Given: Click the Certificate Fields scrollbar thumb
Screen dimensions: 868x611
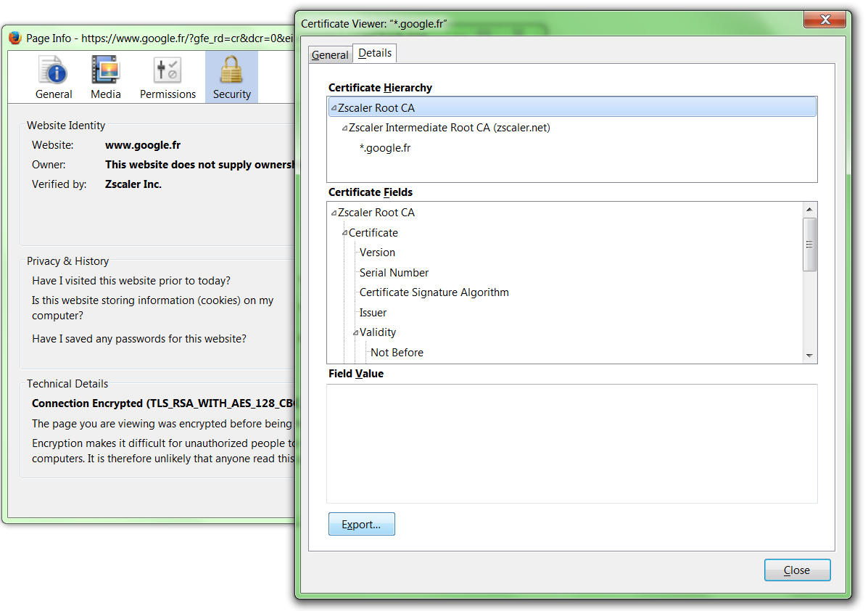Looking at the screenshot, I should tap(809, 245).
